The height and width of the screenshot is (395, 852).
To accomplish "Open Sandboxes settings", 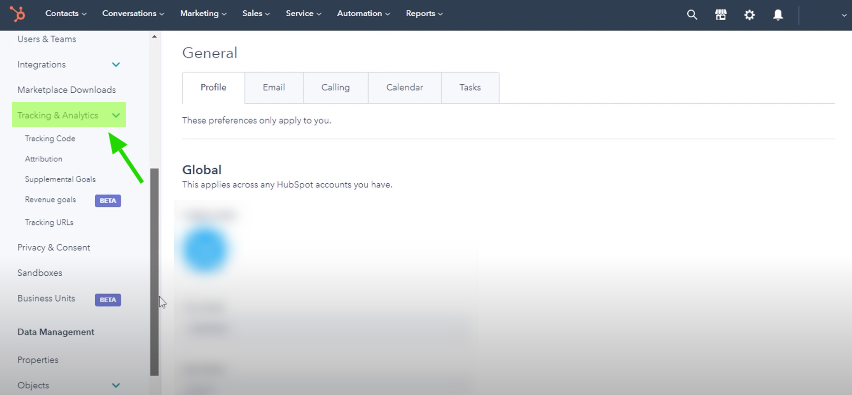I will 40,273.
